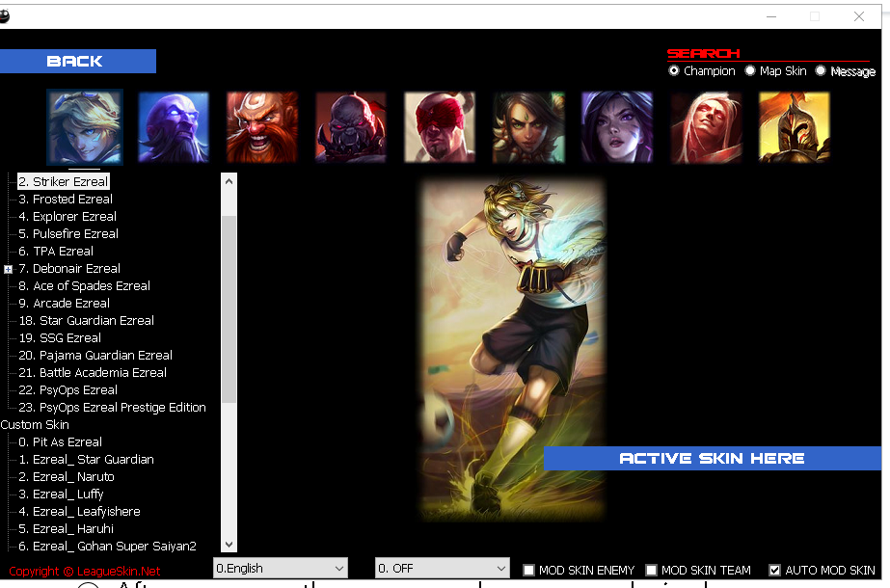Select custom skin 1. Ezreal_ Star Guardian
Image resolution: width=890 pixels, height=588 pixels.
click(x=86, y=460)
